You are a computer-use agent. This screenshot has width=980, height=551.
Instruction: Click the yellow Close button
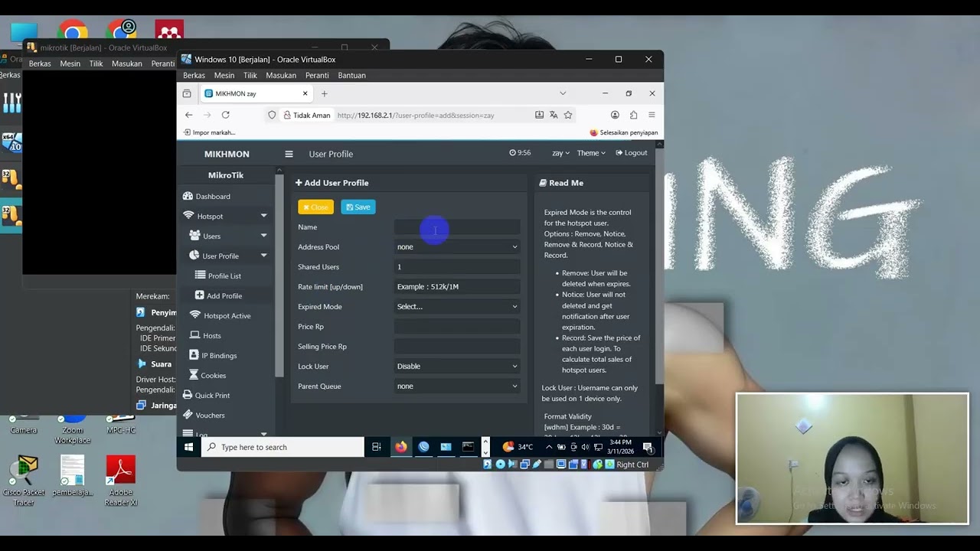315,207
